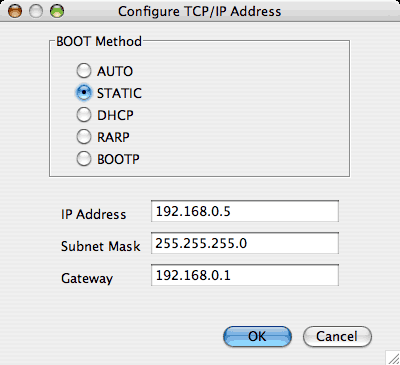The height and width of the screenshot is (365, 400).
Task: Choose the STATIC radio button
Action: [x=84, y=92]
